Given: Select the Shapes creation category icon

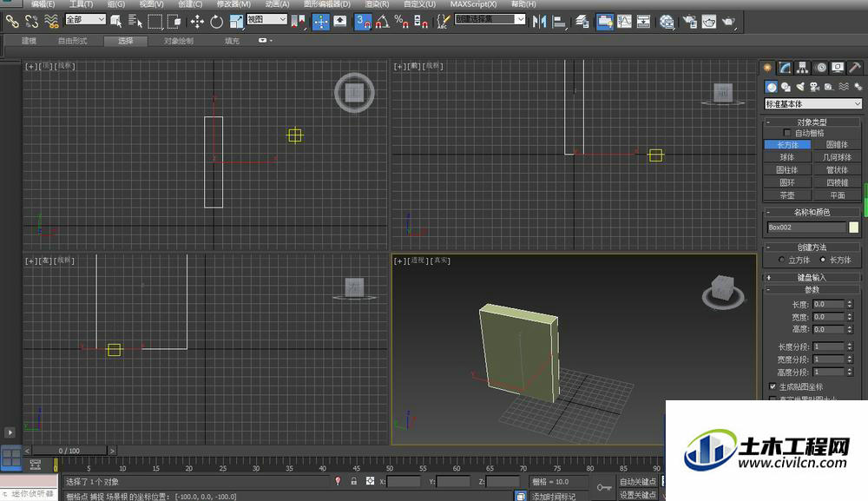Looking at the screenshot, I should pos(786,87).
